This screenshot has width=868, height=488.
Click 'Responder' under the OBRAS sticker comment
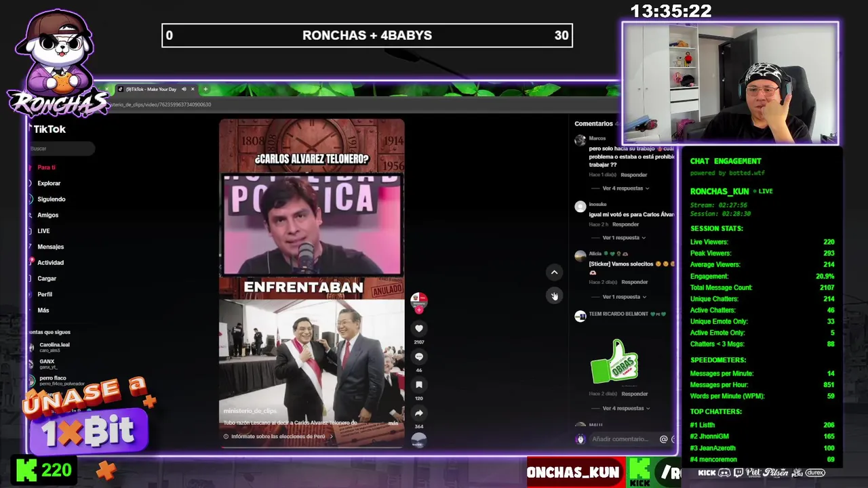coord(634,394)
